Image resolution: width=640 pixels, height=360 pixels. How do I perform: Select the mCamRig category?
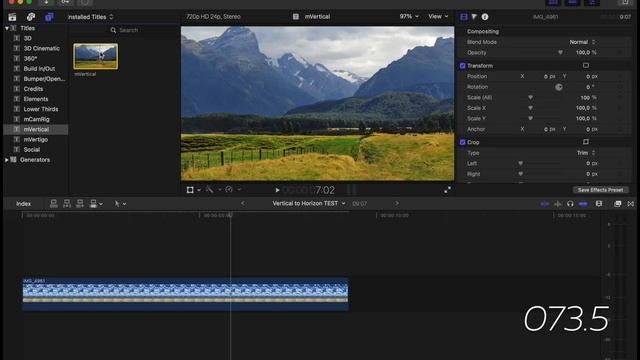tap(36, 120)
